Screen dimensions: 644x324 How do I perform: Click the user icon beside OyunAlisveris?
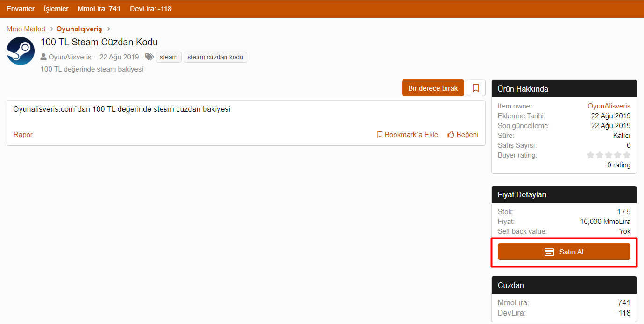43,57
